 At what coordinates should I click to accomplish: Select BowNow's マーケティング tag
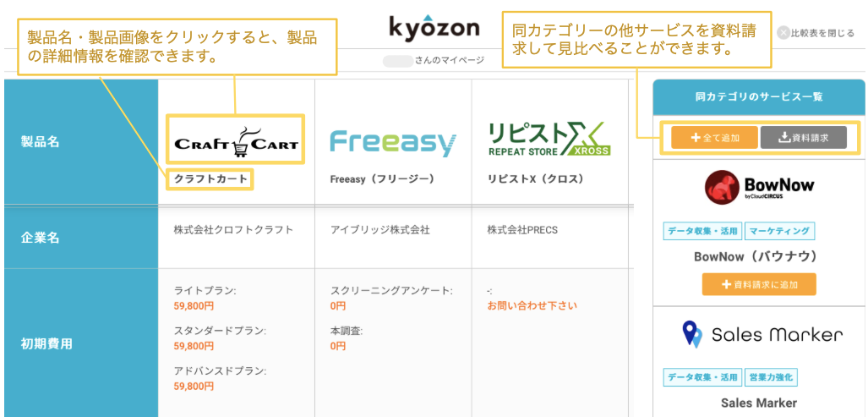(780, 231)
